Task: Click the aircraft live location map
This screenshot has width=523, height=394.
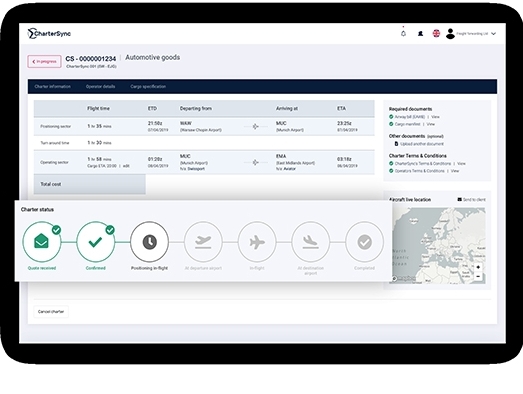Action: 438,246
